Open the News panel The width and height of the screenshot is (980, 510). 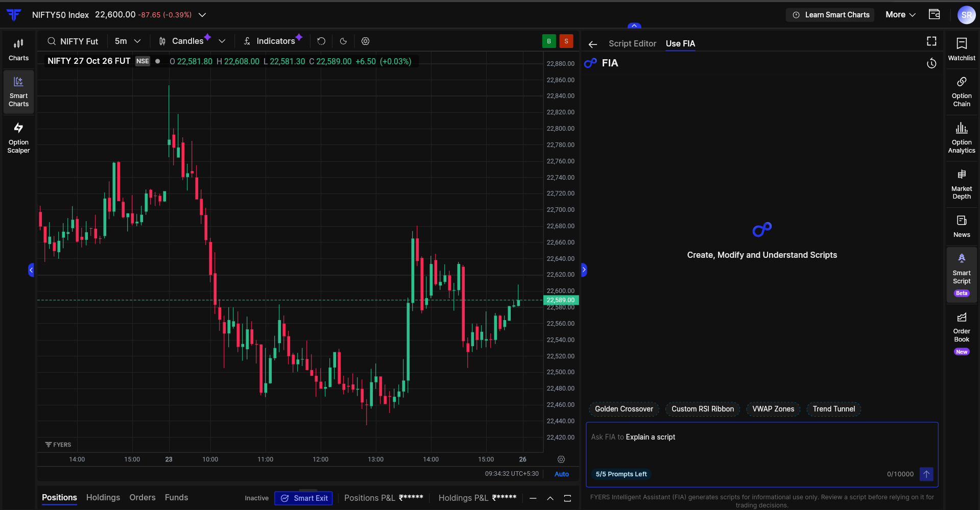click(x=962, y=227)
